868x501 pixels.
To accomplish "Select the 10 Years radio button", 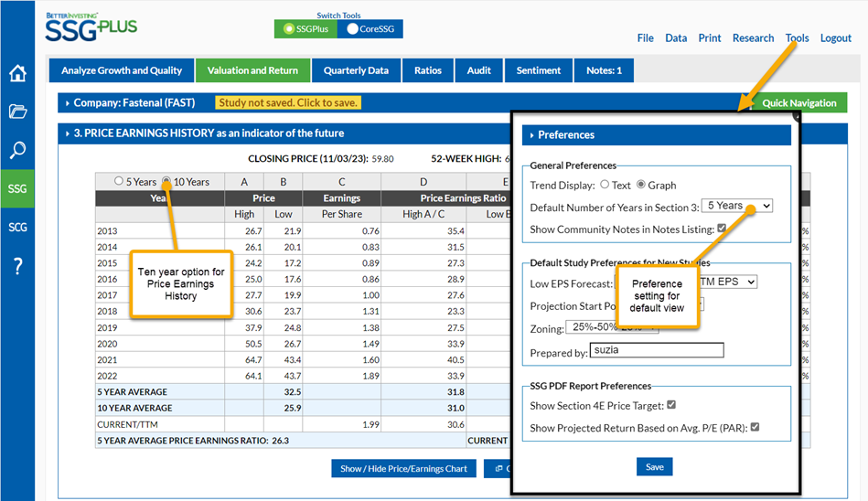I will (x=166, y=181).
